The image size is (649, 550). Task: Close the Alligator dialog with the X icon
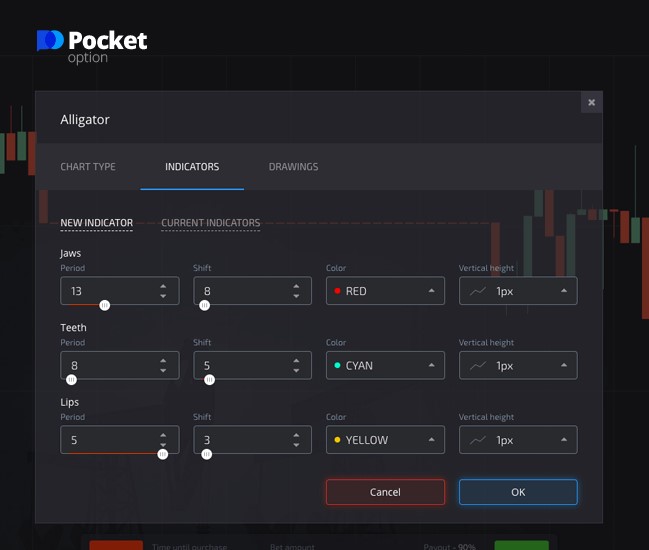(x=591, y=102)
